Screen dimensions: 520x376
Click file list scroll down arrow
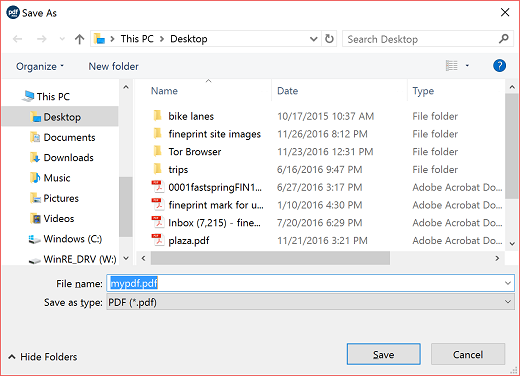(512, 244)
